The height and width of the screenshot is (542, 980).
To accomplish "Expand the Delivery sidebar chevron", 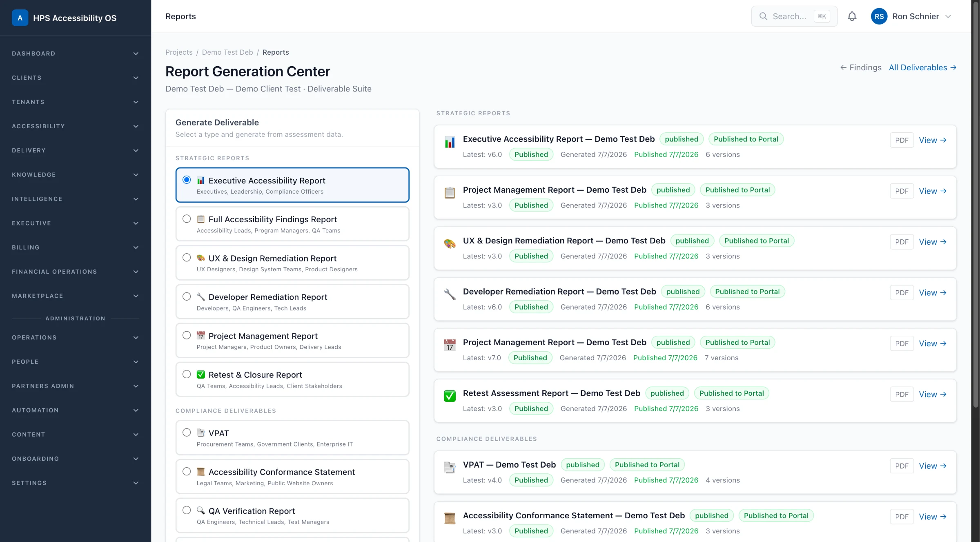I will pyautogui.click(x=136, y=150).
